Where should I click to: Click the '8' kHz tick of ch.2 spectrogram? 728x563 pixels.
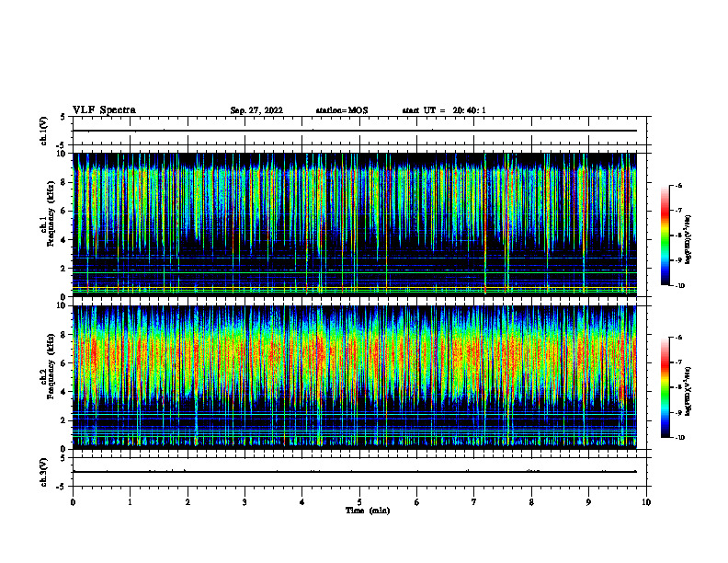64,335
